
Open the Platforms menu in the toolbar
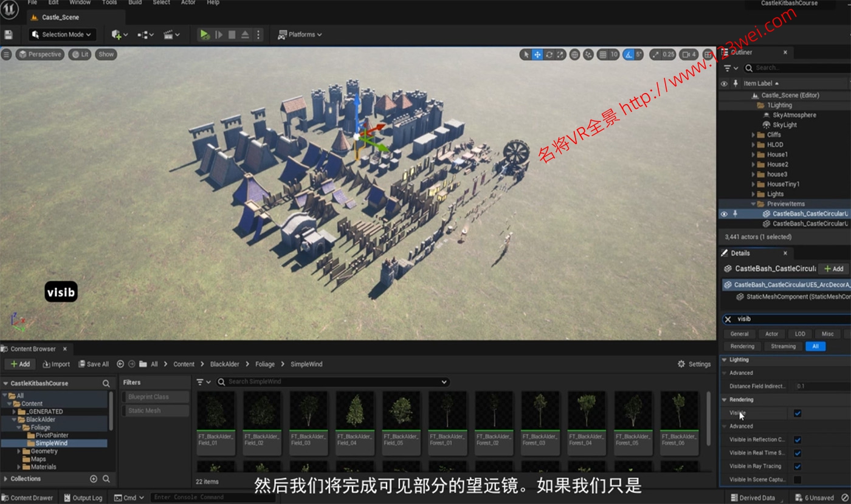pos(300,34)
